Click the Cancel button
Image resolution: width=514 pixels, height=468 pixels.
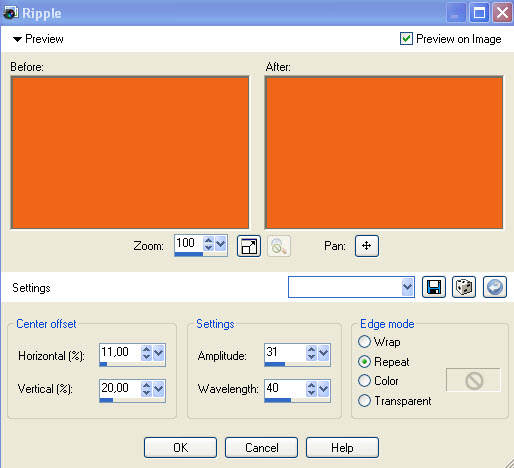point(261,447)
